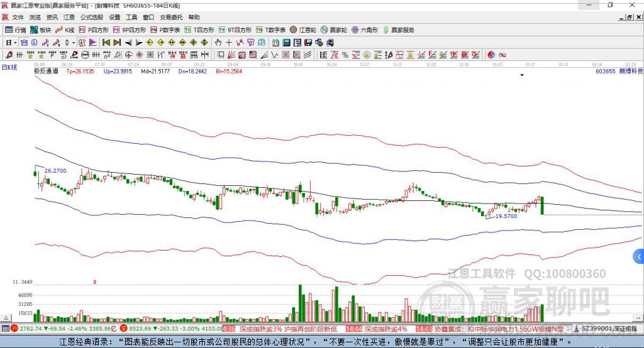The image size is (644, 348).
Task: Expand the 日 period dropdown
Action: [15, 43]
